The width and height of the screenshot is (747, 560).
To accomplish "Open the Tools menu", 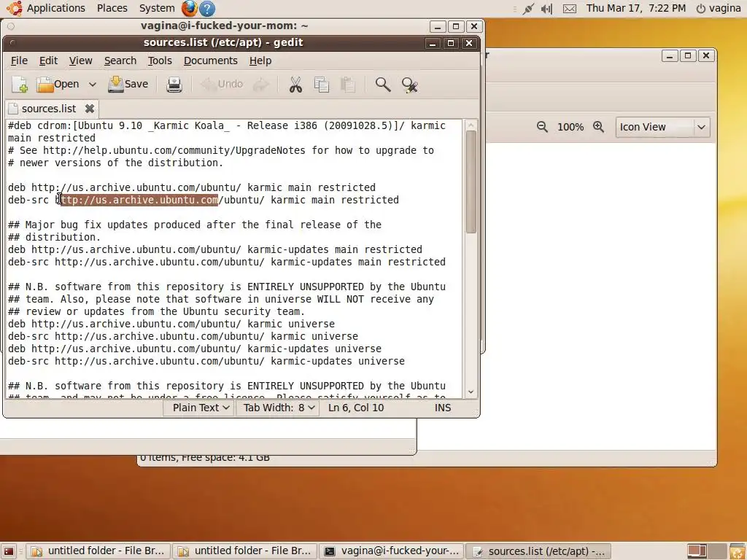I will [160, 61].
